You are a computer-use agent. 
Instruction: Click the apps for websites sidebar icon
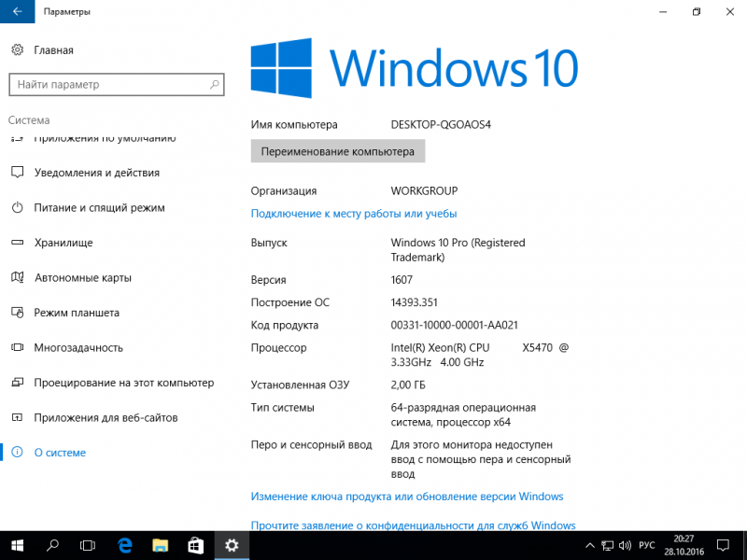(x=17, y=417)
